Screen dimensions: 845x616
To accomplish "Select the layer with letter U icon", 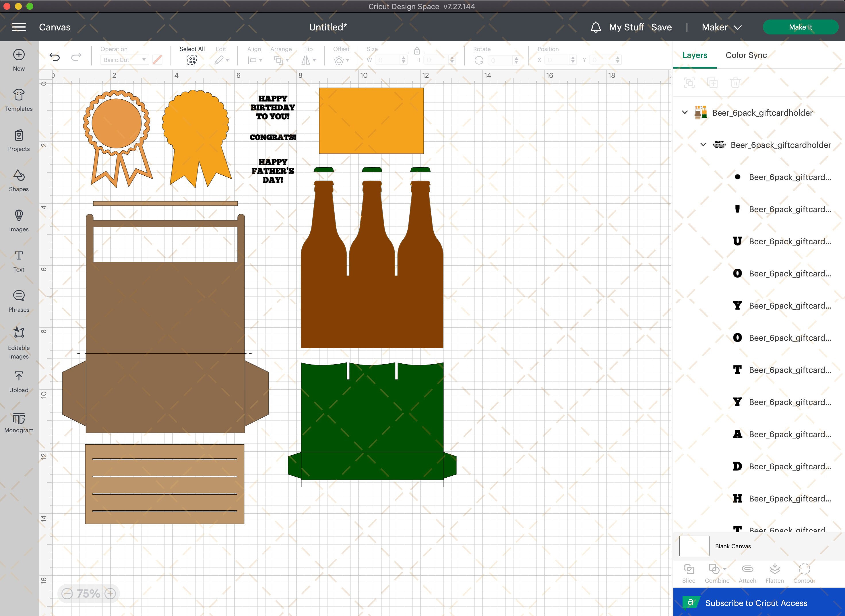I will (782, 241).
